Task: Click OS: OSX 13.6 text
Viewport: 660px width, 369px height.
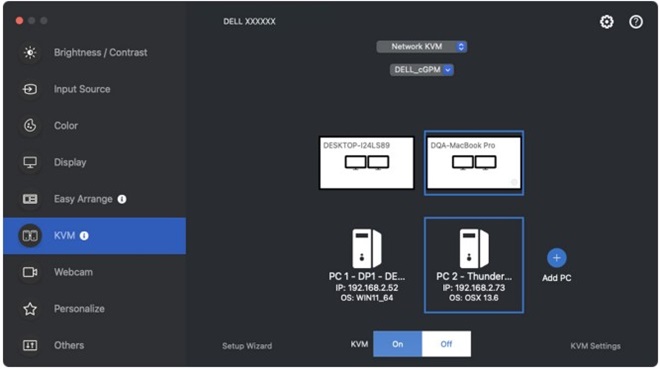Action: 474,298
